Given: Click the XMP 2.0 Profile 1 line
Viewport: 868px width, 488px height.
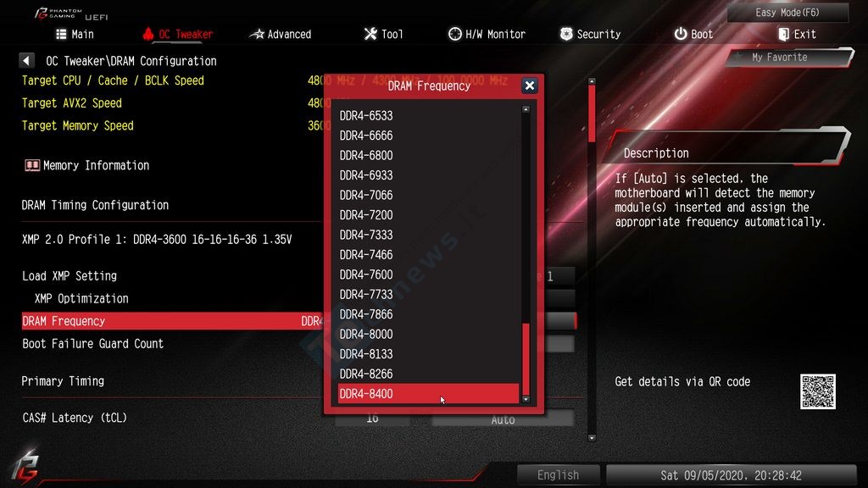Looking at the screenshot, I should tap(157, 240).
